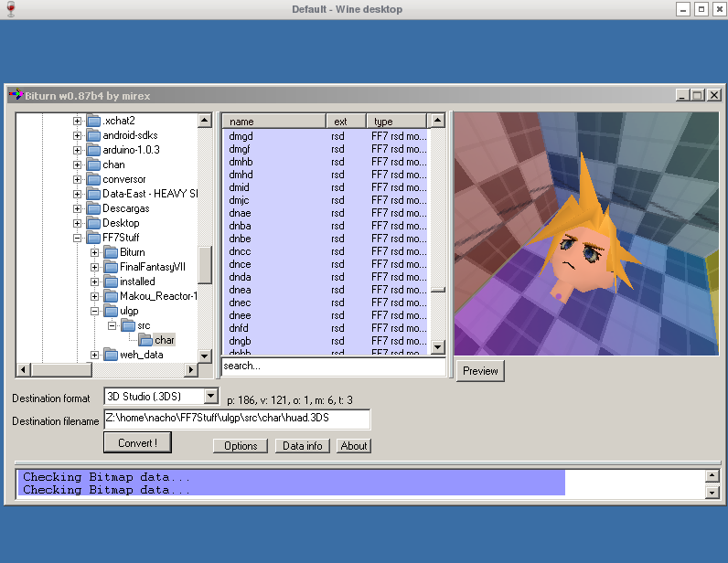Select the dnfd file row

tap(327, 328)
